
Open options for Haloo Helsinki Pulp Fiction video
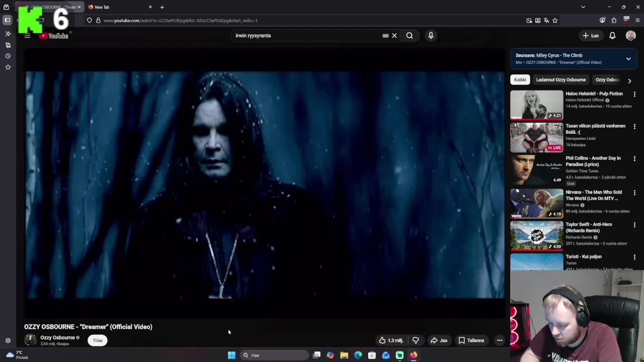(634, 94)
